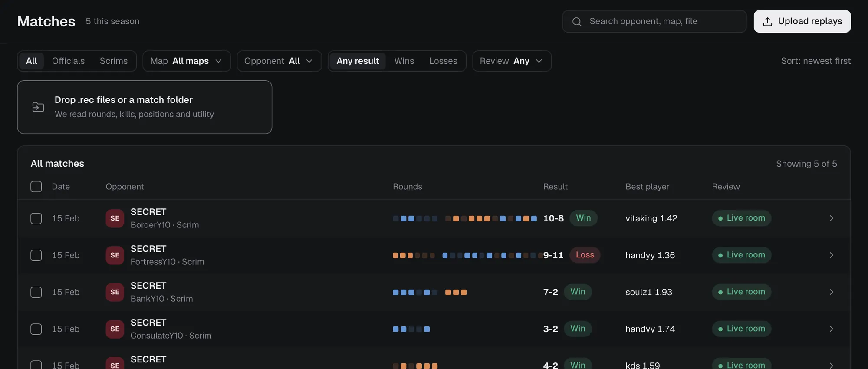Select the All matches type tab
Viewport: 868px width, 369px height.
31,61
